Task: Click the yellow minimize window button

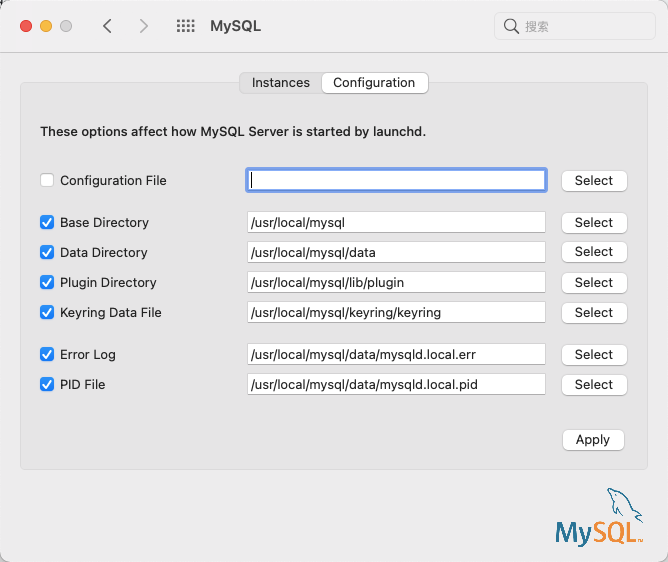Action: tap(46, 26)
